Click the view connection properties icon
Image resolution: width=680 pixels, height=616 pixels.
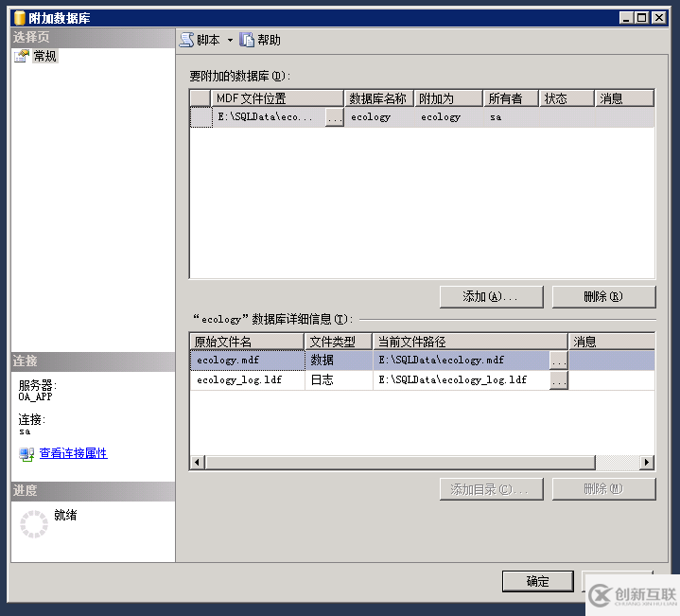pyautogui.click(x=26, y=454)
